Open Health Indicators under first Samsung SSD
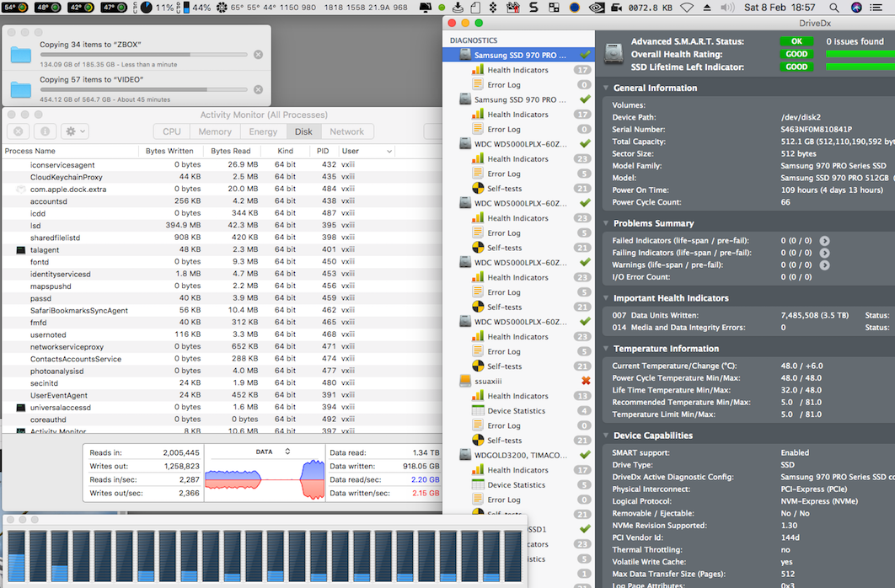 pyautogui.click(x=517, y=70)
